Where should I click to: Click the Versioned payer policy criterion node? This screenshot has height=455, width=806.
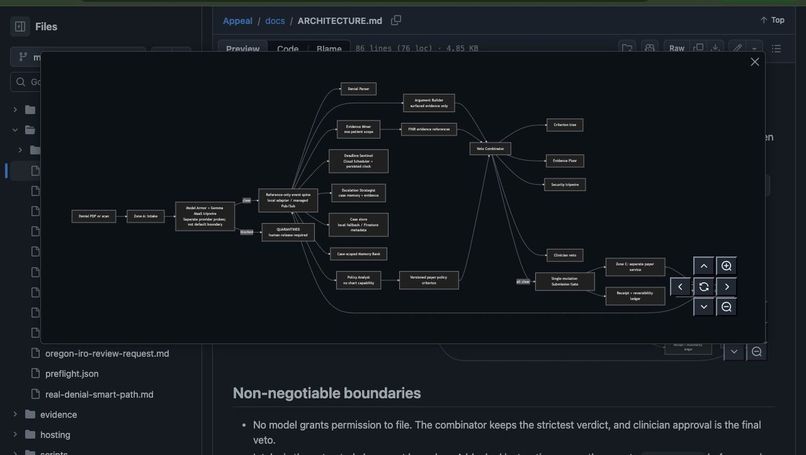click(429, 280)
